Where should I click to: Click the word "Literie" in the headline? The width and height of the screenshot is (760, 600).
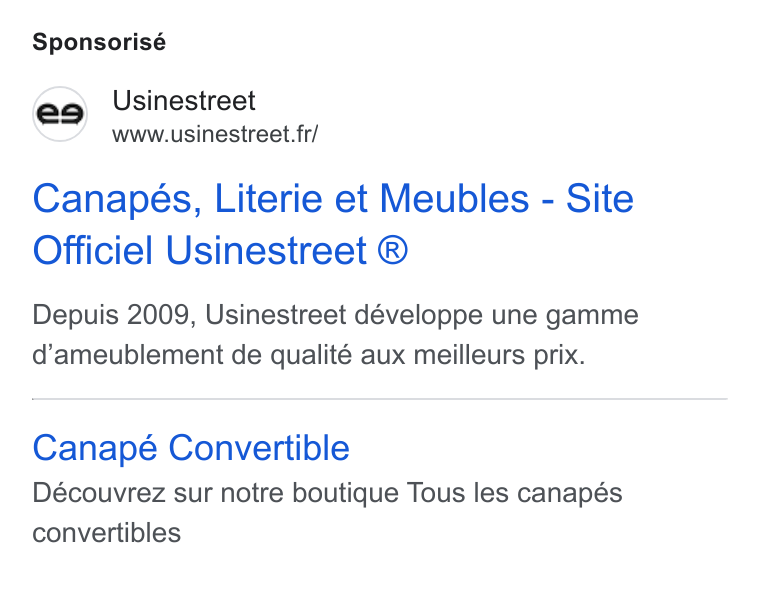(269, 199)
